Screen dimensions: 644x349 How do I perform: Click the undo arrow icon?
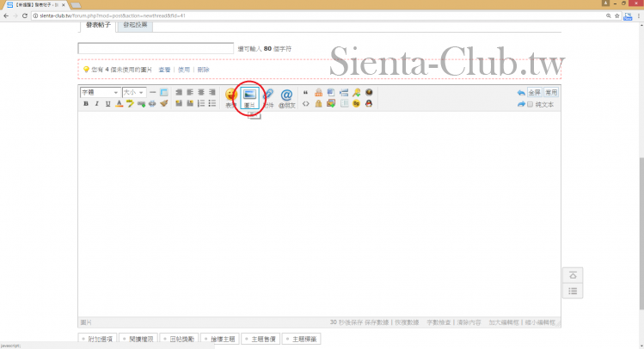pyautogui.click(x=521, y=92)
